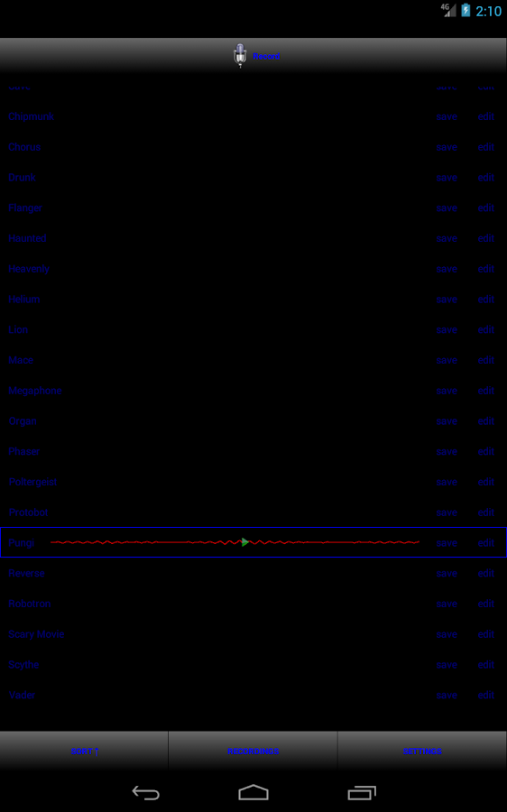
Task: Edit the Drunk effect
Action: 485,178
